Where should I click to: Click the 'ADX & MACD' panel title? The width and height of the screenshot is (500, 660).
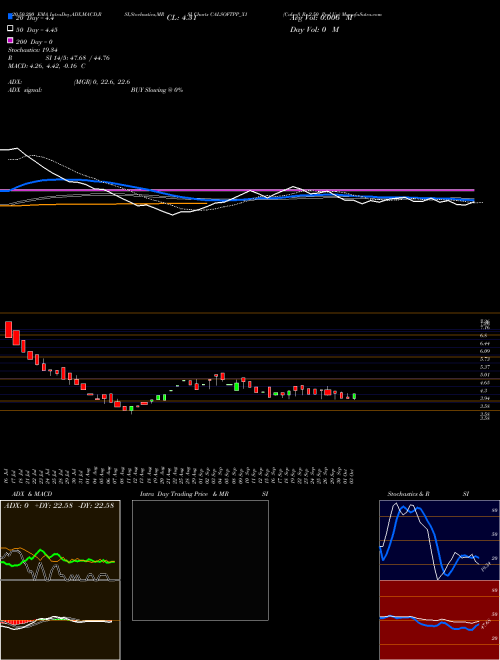click(x=32, y=494)
